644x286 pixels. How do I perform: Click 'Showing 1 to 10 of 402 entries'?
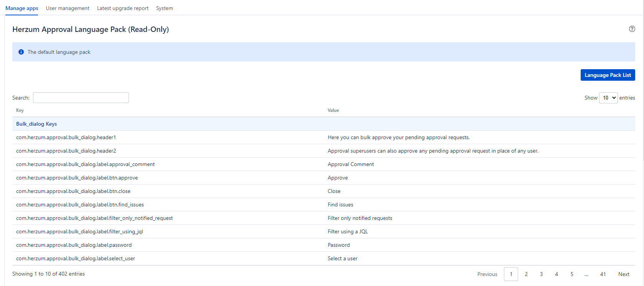pos(48,274)
